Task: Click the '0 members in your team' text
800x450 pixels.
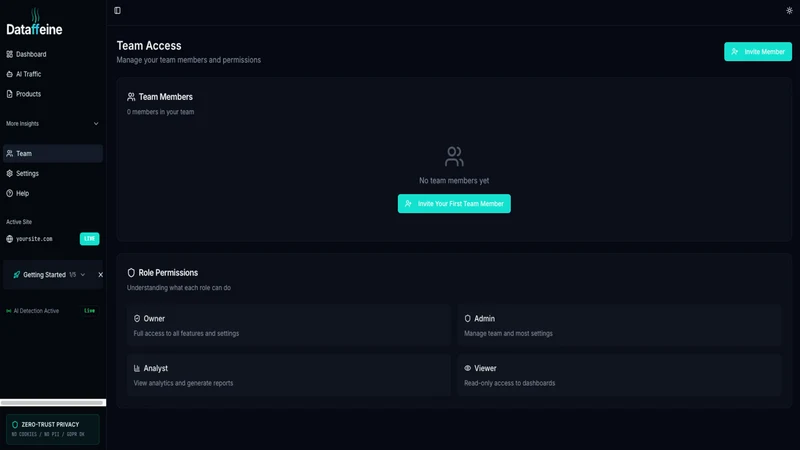Action: coord(160,112)
